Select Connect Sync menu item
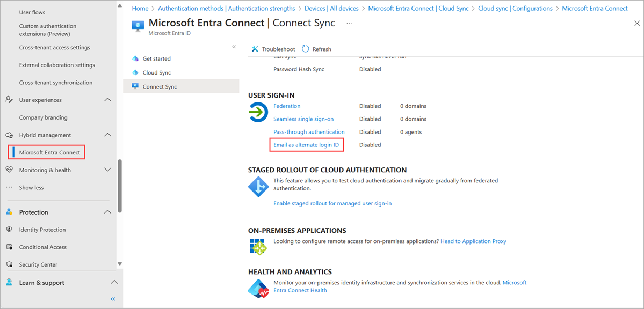This screenshot has width=644, height=309. (x=181, y=86)
